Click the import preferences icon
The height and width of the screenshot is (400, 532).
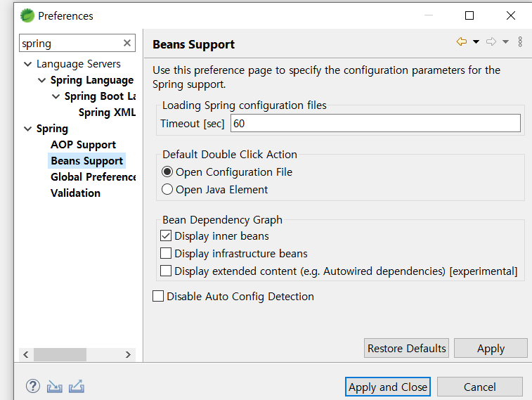(54, 387)
